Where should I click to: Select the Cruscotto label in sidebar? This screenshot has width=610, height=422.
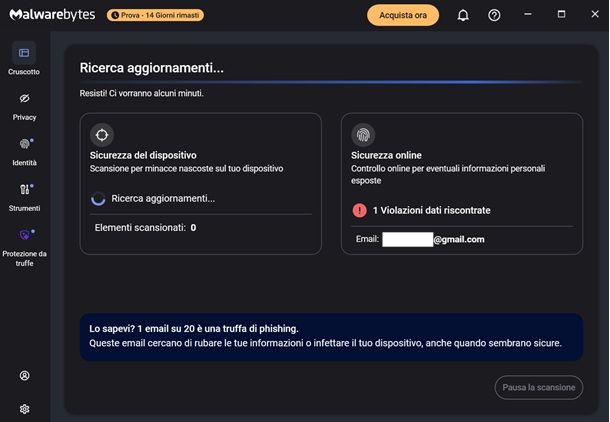tap(24, 72)
